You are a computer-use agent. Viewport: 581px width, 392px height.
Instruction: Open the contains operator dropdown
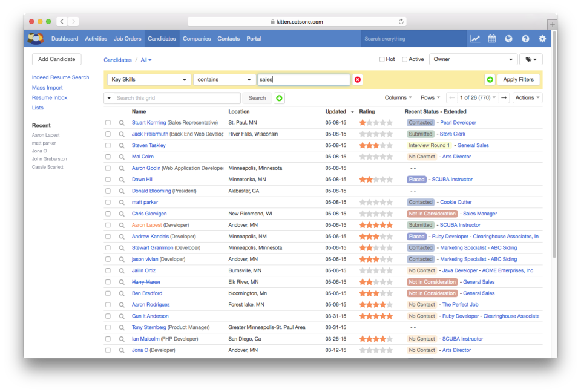pyautogui.click(x=224, y=80)
